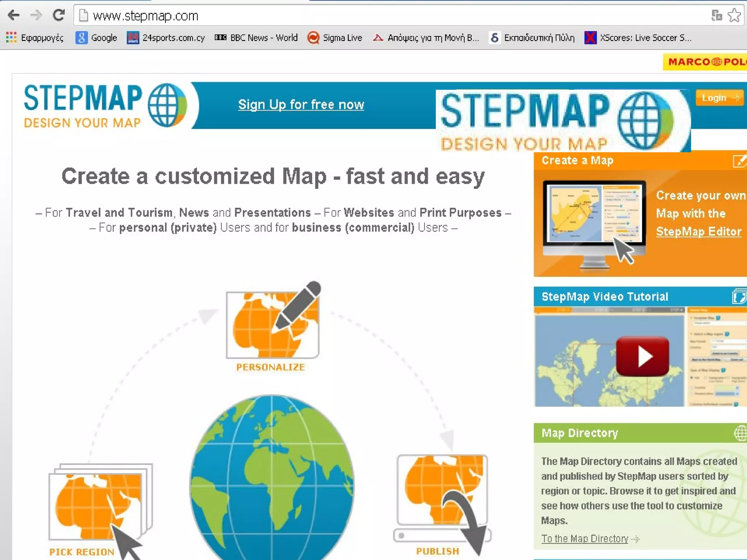Click the Create a Map panel header
Viewport: 747px width, 560px height.
coord(640,160)
